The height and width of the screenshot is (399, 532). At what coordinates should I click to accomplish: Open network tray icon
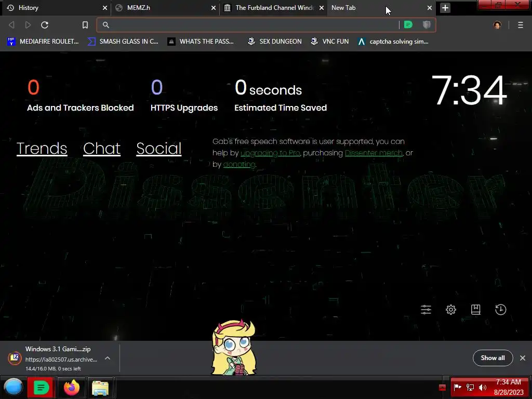coord(470,387)
